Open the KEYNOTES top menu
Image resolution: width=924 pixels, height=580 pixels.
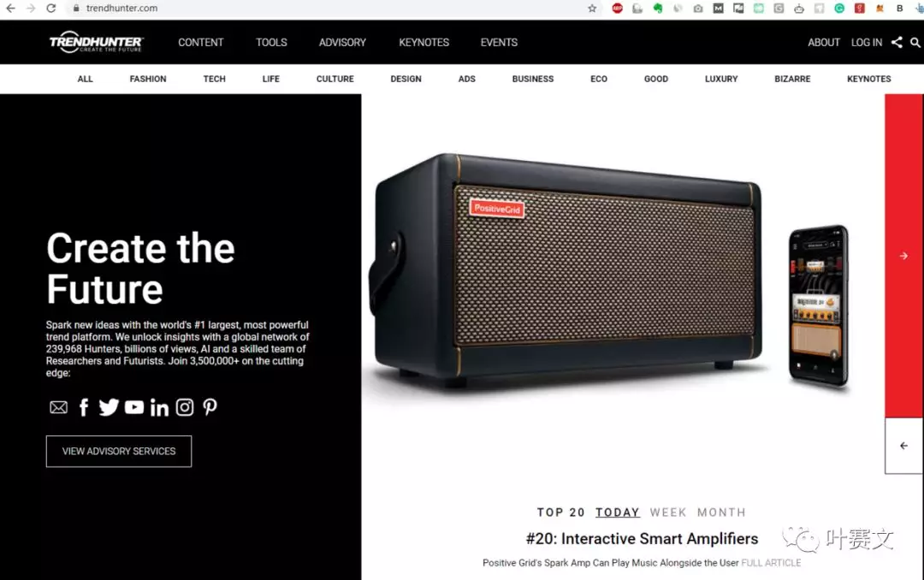click(423, 43)
